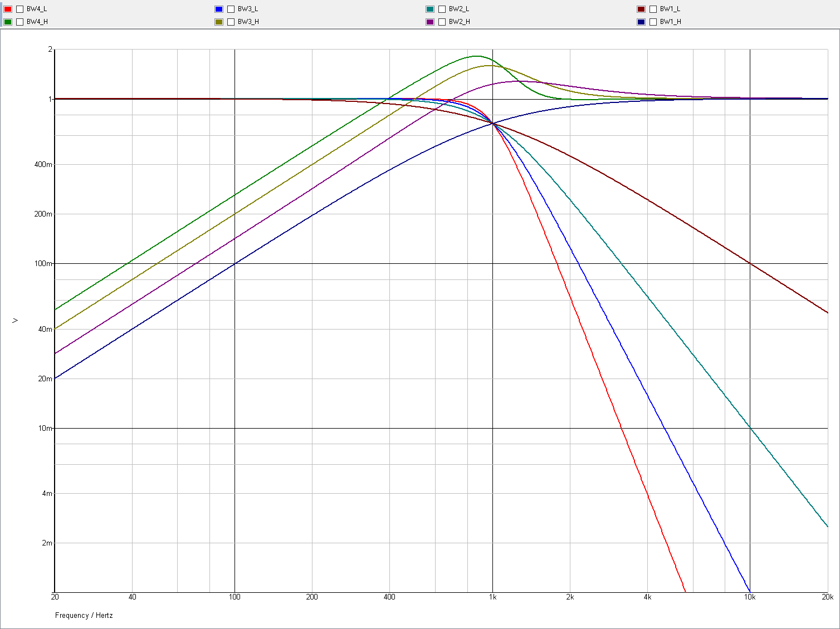
Task: Tick the BW4_H curve checkbox
Action: coord(20,22)
